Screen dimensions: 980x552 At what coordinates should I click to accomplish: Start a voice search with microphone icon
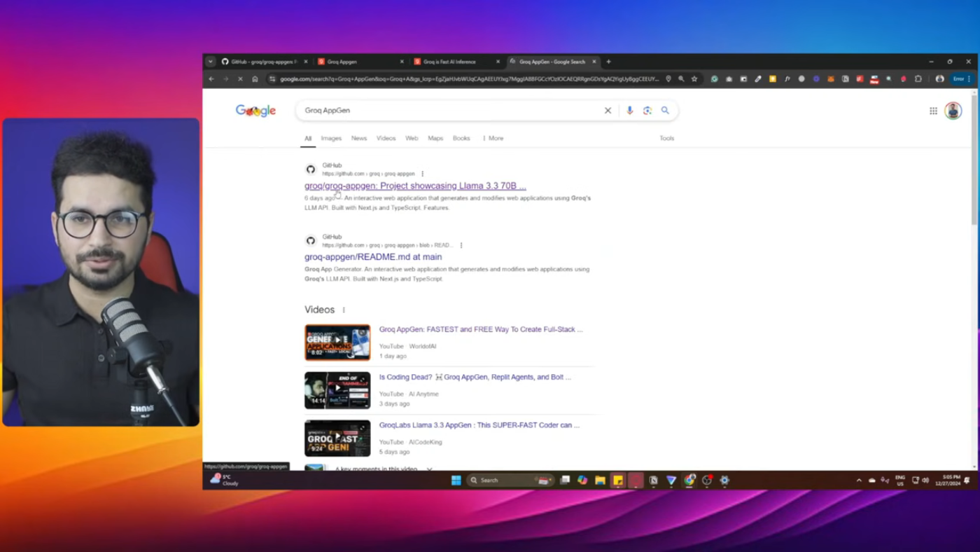pos(629,111)
